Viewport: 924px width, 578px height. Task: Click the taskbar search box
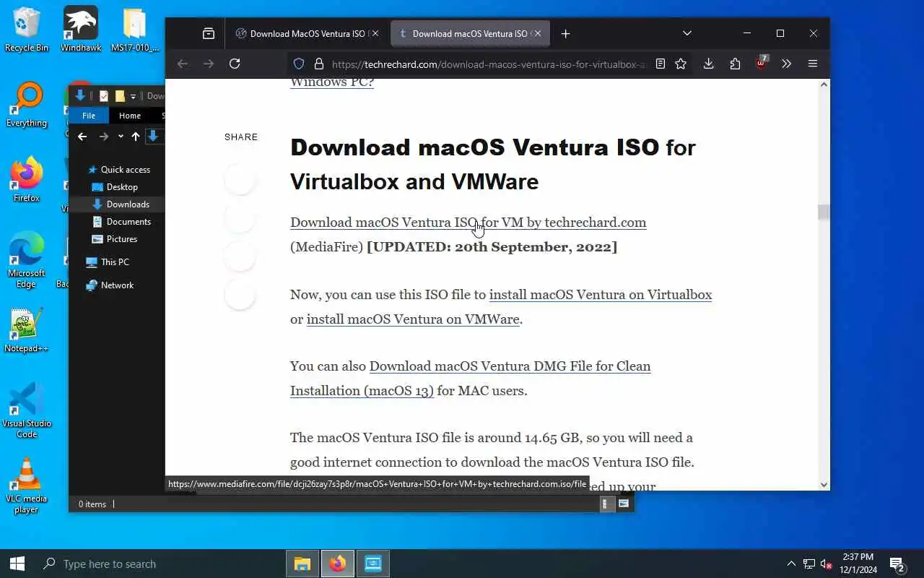coord(159,564)
